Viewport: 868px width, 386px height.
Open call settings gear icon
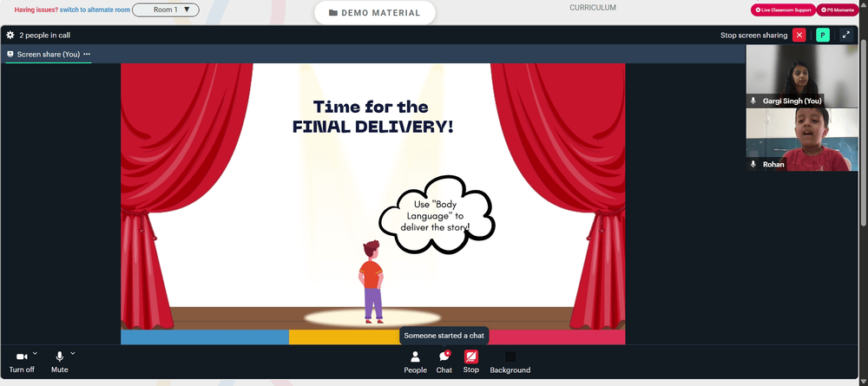click(x=10, y=35)
